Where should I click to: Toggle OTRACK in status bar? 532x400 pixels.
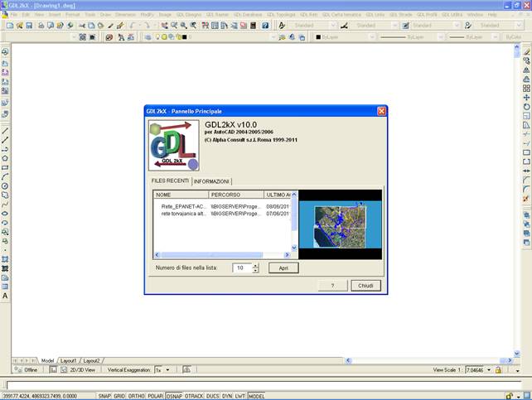pyautogui.click(x=194, y=396)
